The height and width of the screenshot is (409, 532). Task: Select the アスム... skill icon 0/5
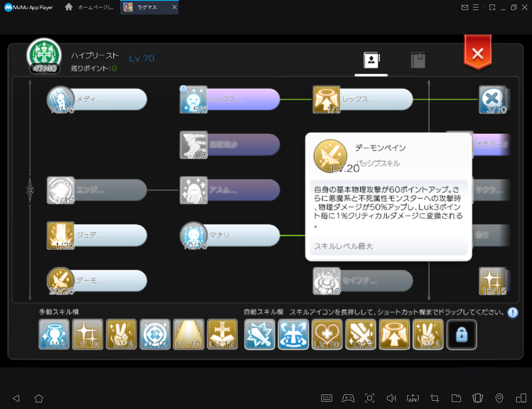[194, 190]
